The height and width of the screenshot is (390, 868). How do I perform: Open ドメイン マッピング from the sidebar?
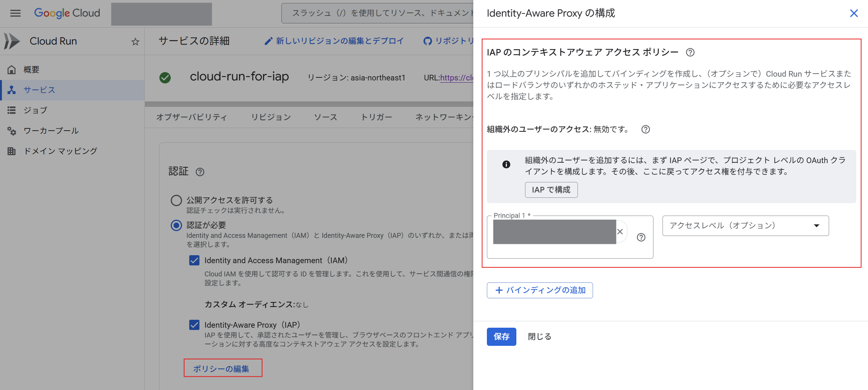pyautogui.click(x=60, y=151)
